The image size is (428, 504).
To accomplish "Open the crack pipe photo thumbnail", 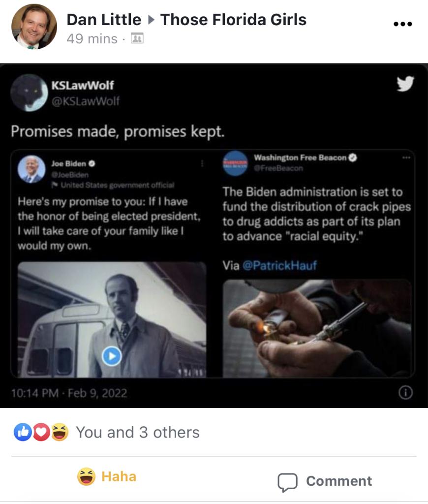I will pos(317,328).
